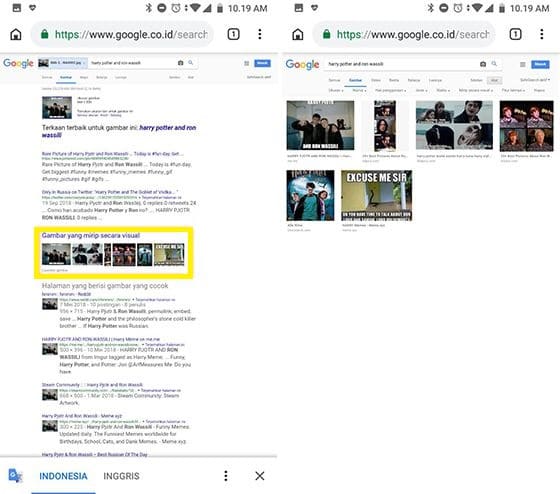560x494 pixels.
Task: Click Setelan in the right page
Action: 476,80
